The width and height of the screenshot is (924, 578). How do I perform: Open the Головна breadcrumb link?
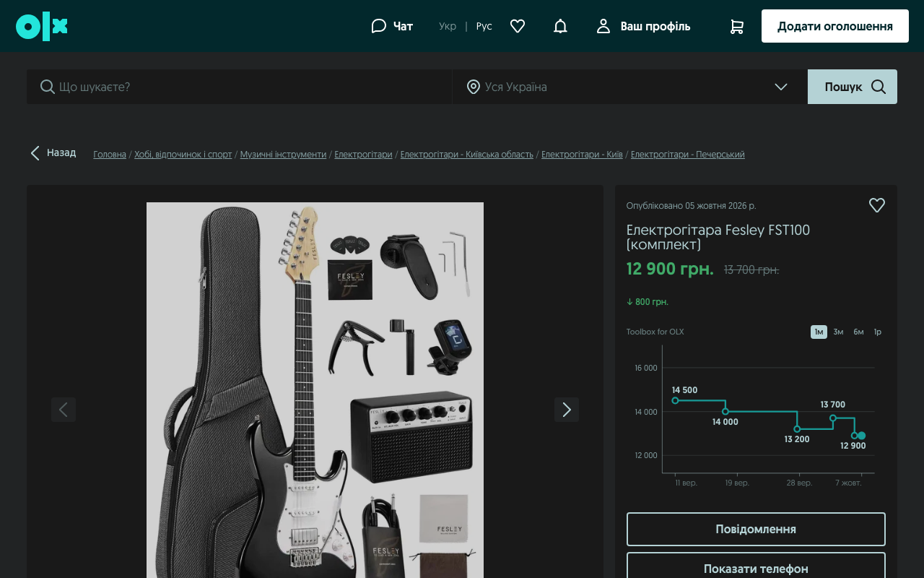110,155
